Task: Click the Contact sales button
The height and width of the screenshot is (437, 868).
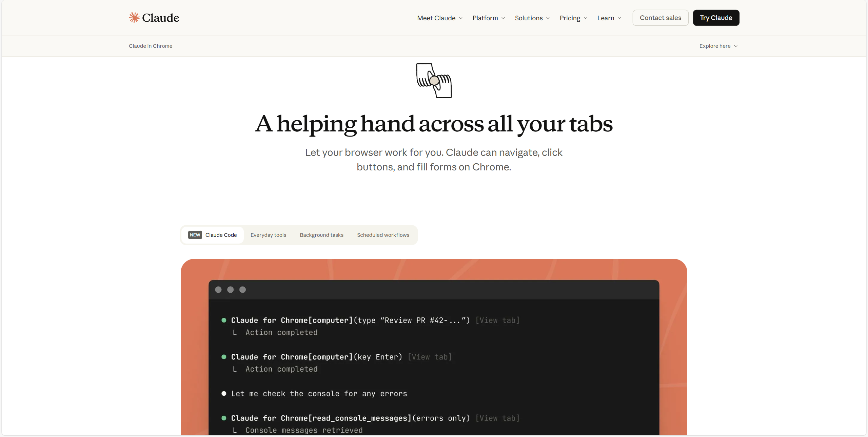Action: click(660, 18)
